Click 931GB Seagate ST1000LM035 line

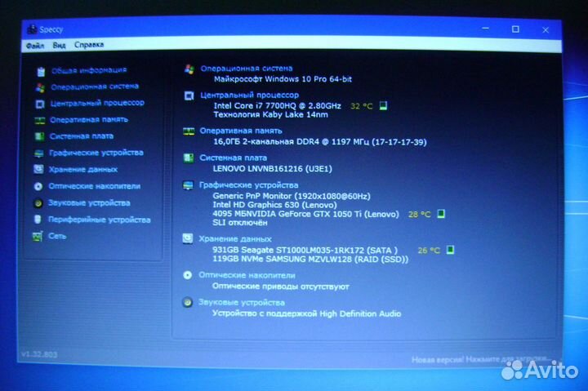pyautogui.click(x=305, y=250)
